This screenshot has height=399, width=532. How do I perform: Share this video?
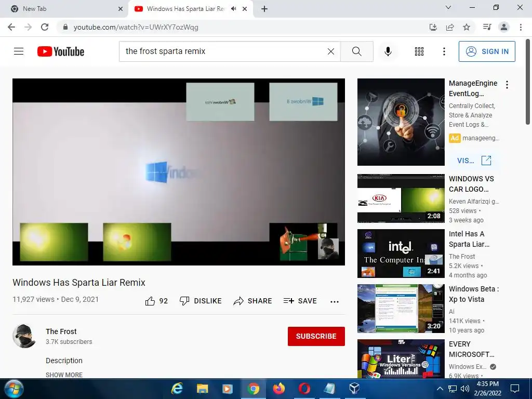pos(253,301)
